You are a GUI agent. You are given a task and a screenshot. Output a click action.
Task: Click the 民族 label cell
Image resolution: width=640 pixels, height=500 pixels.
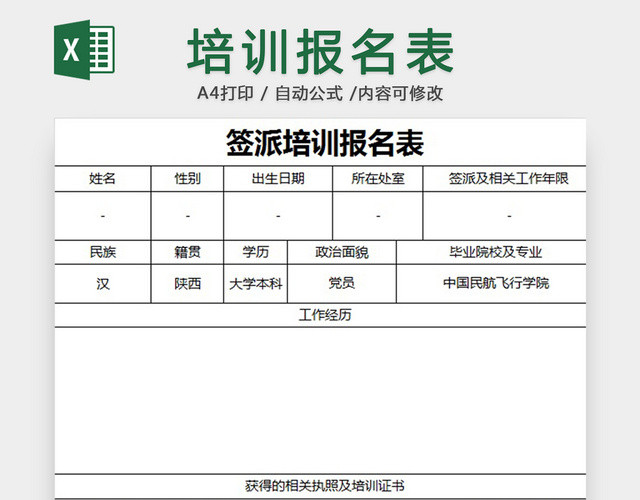(x=103, y=252)
